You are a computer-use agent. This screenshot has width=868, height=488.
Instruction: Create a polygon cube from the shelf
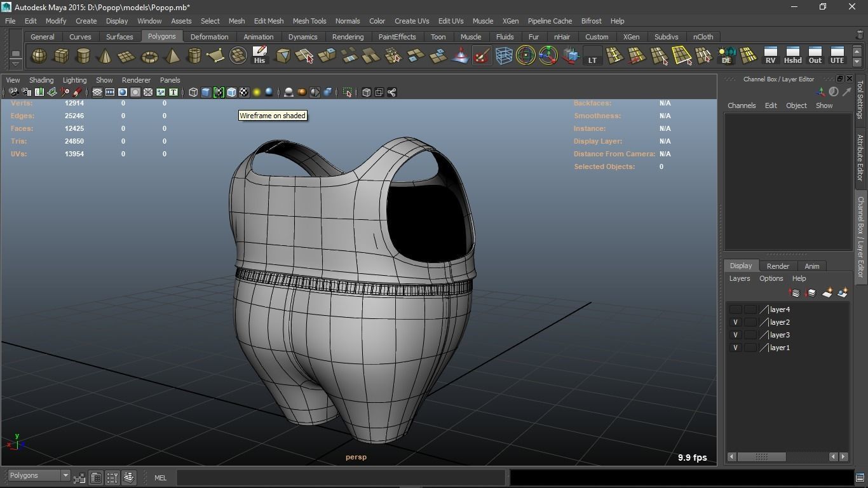pos(61,56)
